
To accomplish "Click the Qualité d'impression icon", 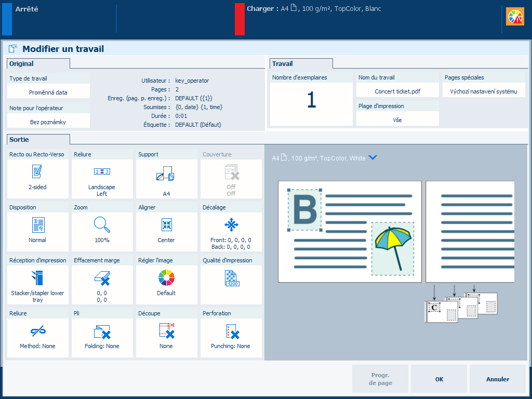I will click(231, 279).
